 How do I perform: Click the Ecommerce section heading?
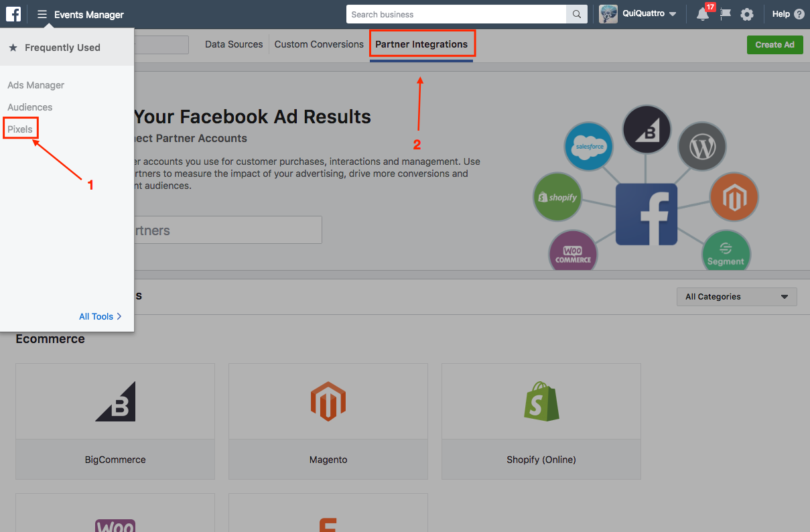tap(50, 339)
